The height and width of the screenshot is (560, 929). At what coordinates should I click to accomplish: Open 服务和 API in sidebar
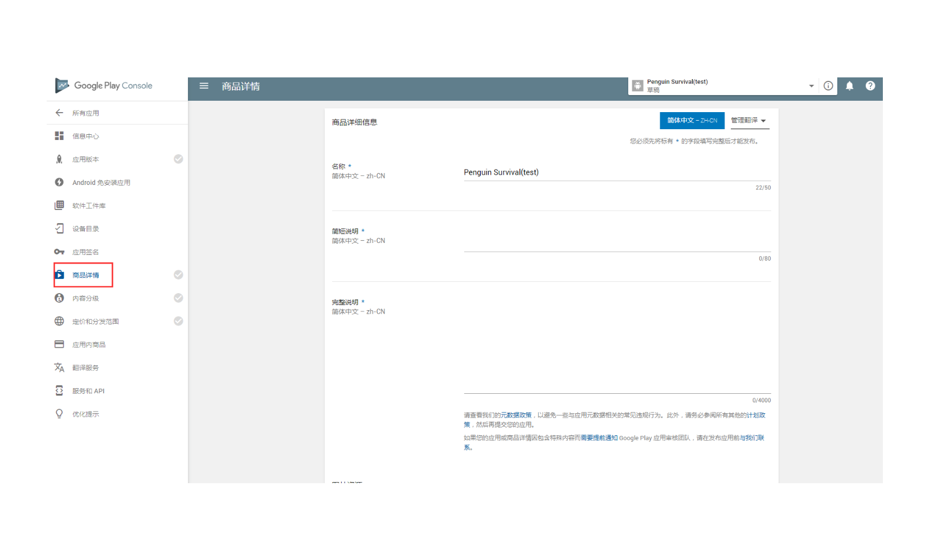[88, 391]
